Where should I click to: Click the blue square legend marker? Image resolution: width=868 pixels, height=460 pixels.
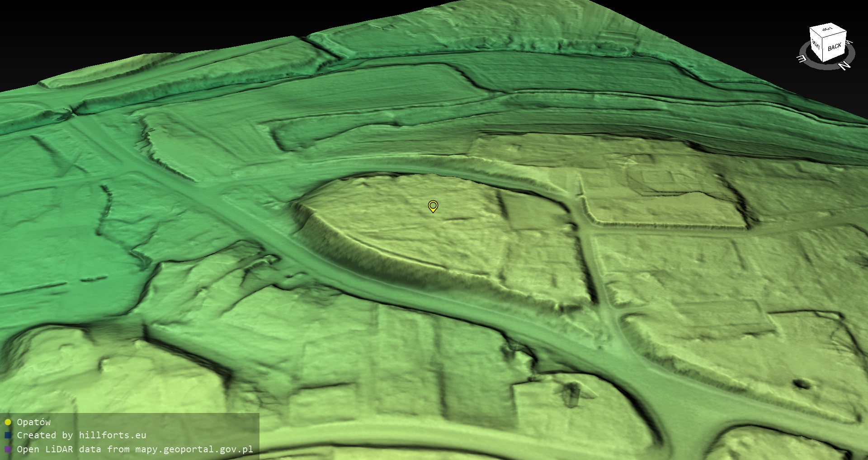(x=8, y=435)
